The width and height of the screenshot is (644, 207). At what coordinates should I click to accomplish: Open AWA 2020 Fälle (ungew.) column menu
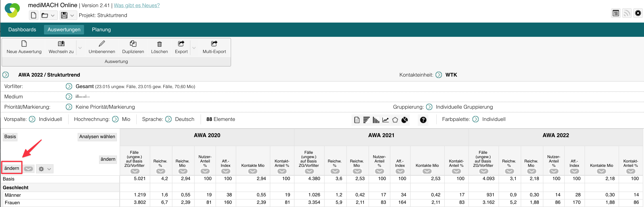click(135, 171)
